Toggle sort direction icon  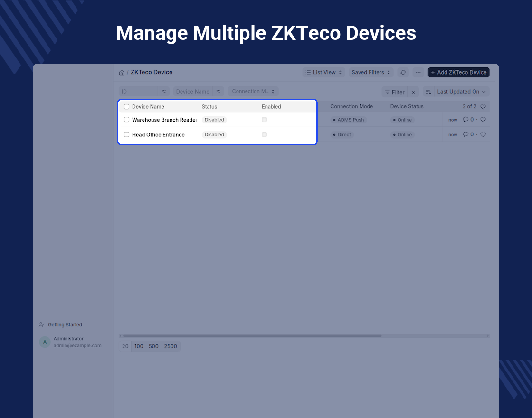coord(428,92)
